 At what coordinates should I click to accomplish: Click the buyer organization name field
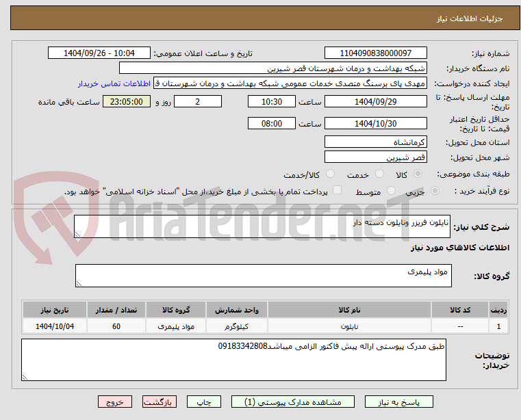[272, 68]
